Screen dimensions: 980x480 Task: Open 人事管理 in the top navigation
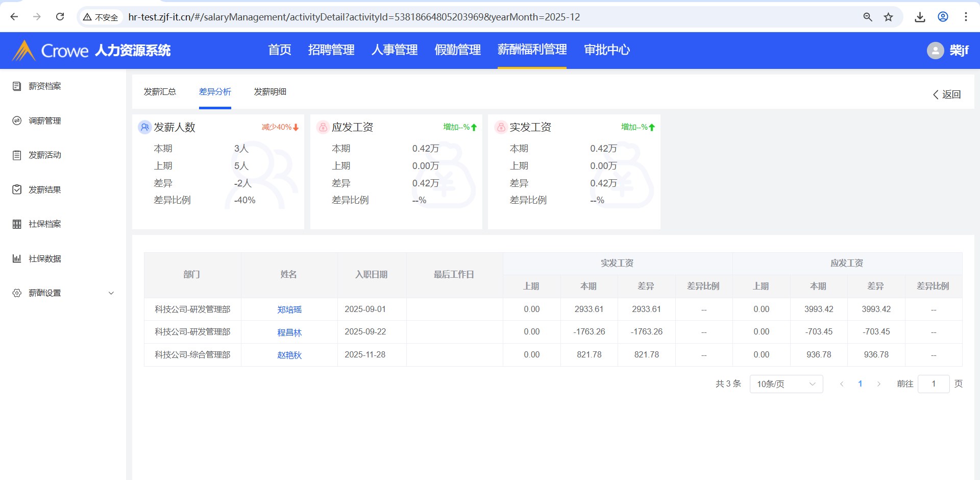pyautogui.click(x=395, y=50)
